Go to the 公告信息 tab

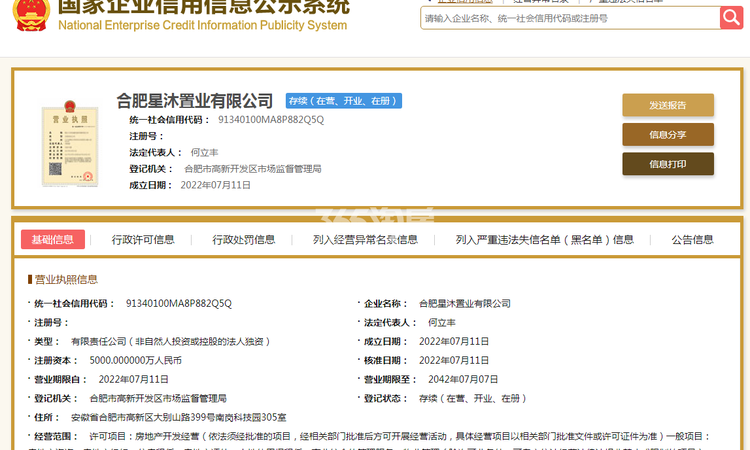coord(692,240)
